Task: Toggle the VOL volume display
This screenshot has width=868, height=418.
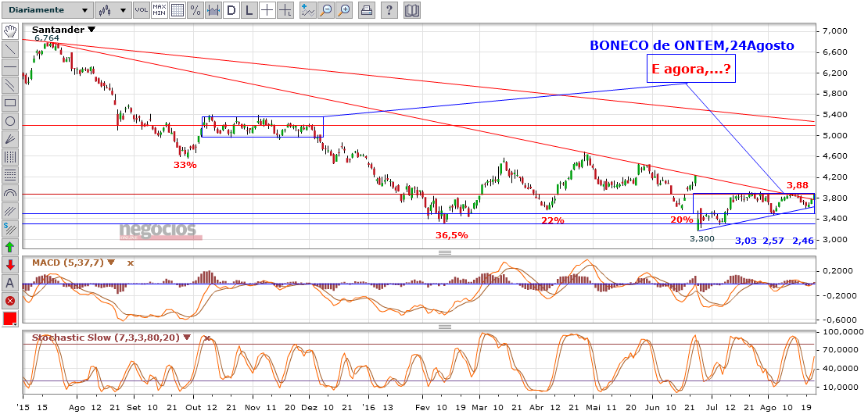Action: click(141, 11)
